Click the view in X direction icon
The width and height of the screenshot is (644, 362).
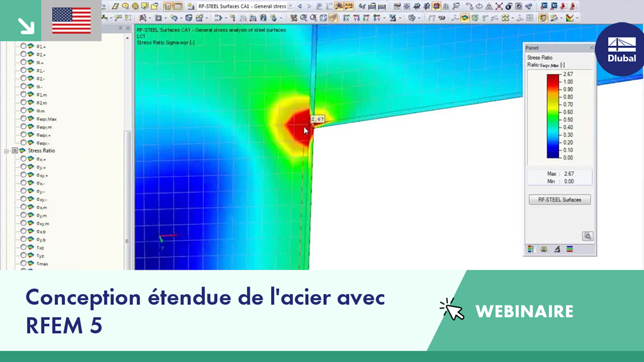(347, 18)
